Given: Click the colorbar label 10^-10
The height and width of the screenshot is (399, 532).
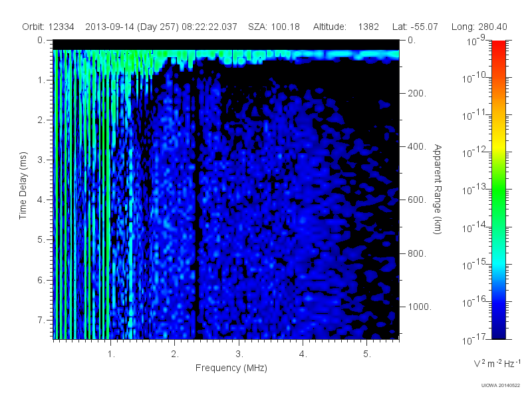Looking at the screenshot, I should coord(474,78).
